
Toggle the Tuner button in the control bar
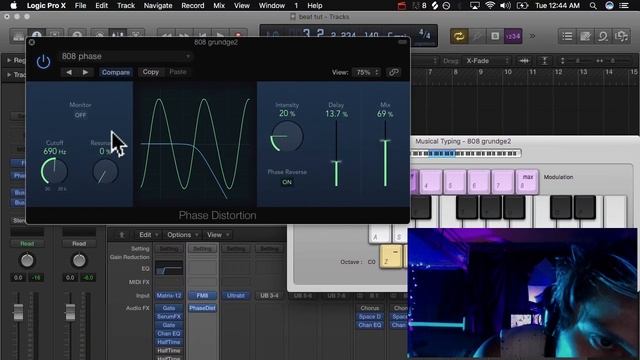coord(477,36)
